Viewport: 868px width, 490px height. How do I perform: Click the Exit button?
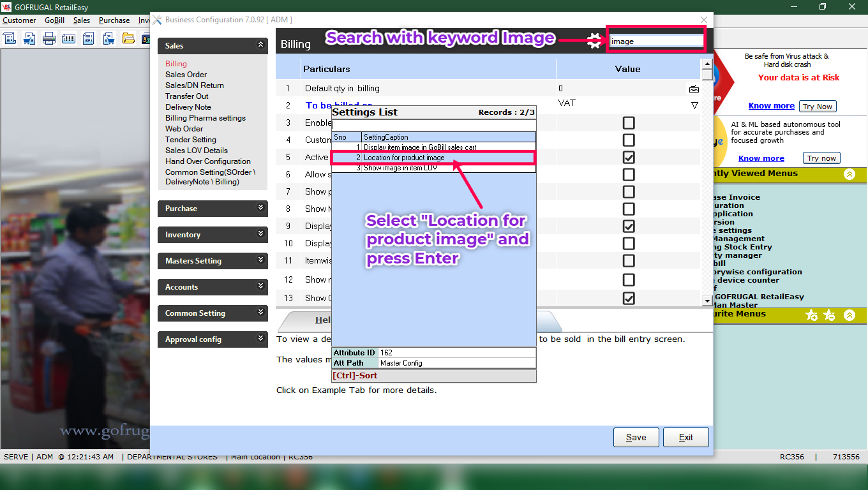(x=686, y=437)
